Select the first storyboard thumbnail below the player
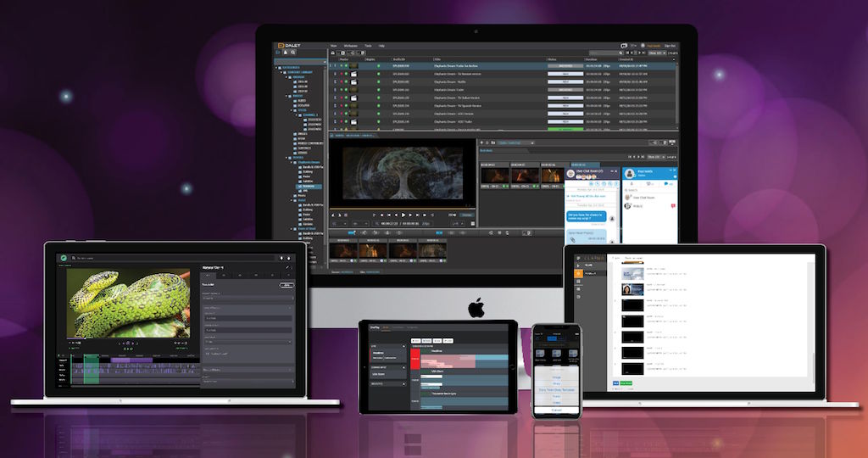This screenshot has height=458, width=868. pos(343,251)
